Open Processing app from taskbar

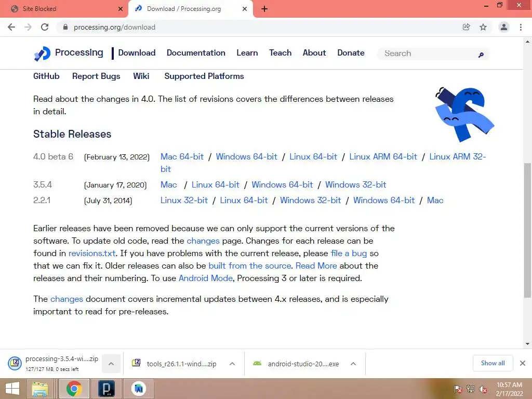point(106,389)
